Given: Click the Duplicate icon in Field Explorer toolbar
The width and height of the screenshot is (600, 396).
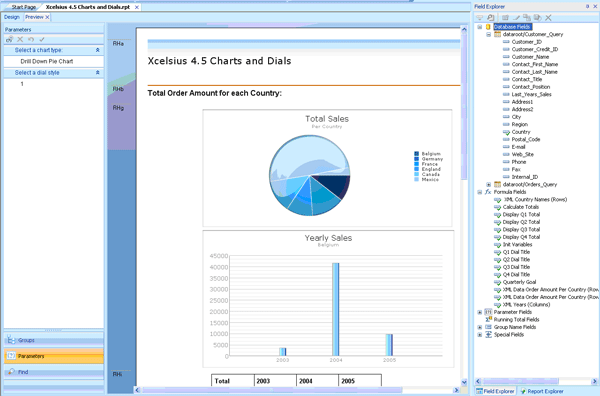Looking at the screenshot, I should click(x=527, y=18).
